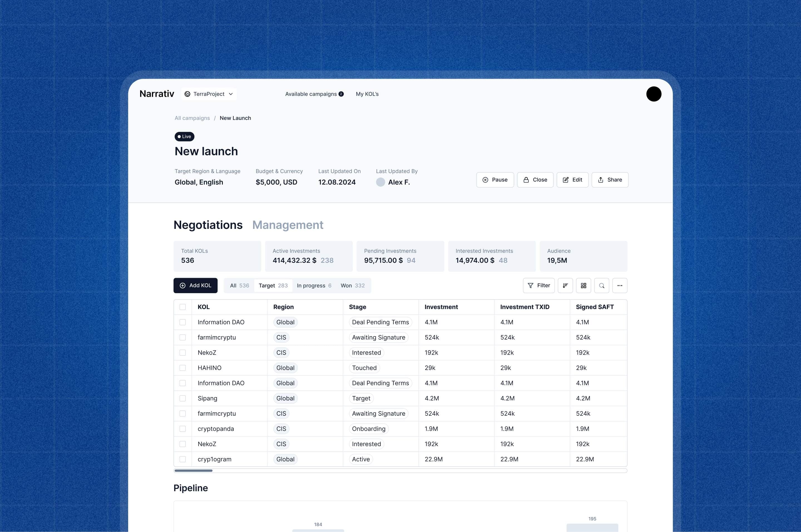Image resolution: width=801 pixels, height=532 pixels.
Task: Open the table search icon
Action: pyautogui.click(x=602, y=285)
